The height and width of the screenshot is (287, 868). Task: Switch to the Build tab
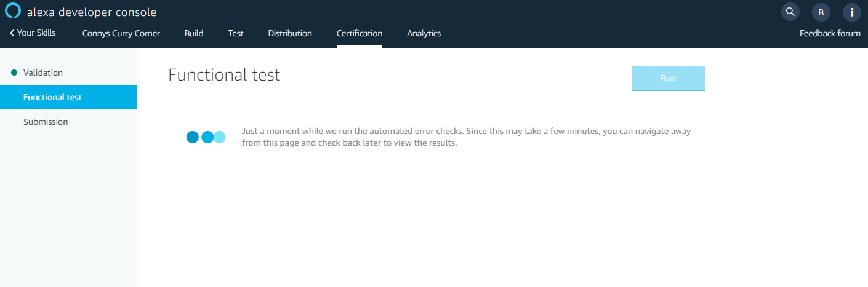[194, 34]
